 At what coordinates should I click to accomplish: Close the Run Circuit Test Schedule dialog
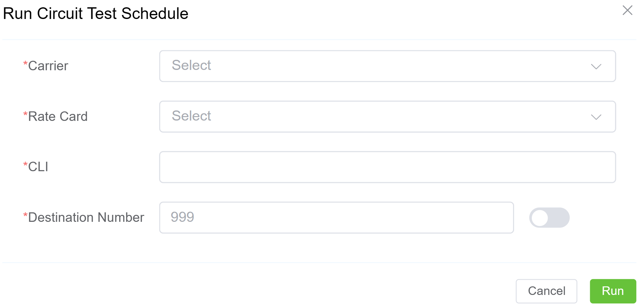coord(627,10)
